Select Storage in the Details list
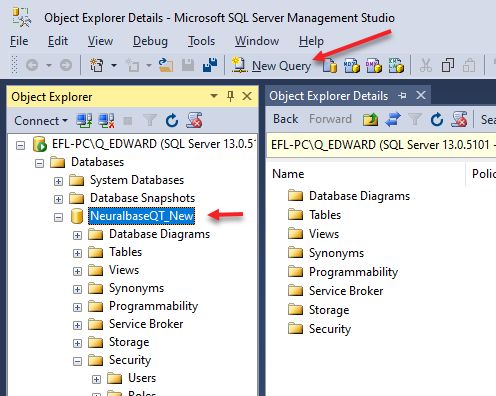Screen dimensions: 496x396 pos(329,310)
